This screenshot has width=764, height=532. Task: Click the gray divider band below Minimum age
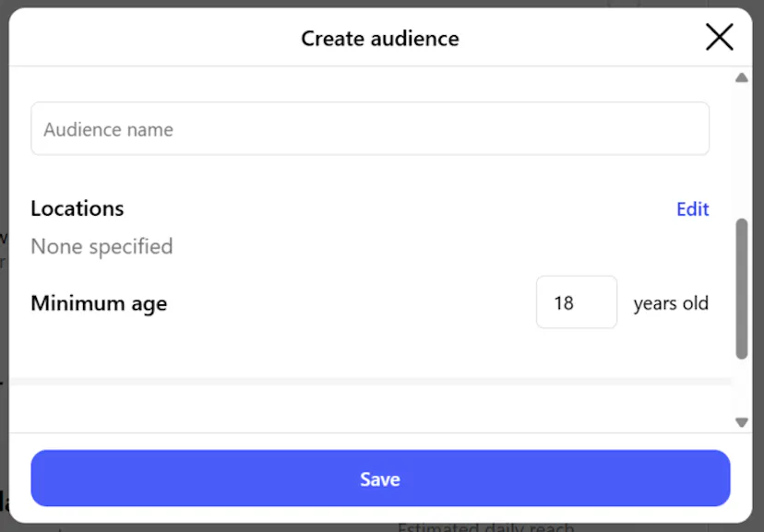pos(369,381)
